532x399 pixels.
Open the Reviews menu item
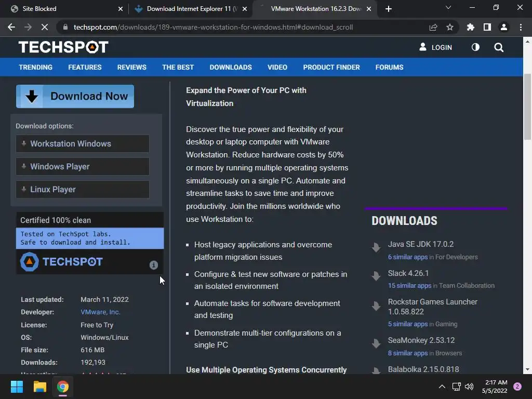coord(131,67)
